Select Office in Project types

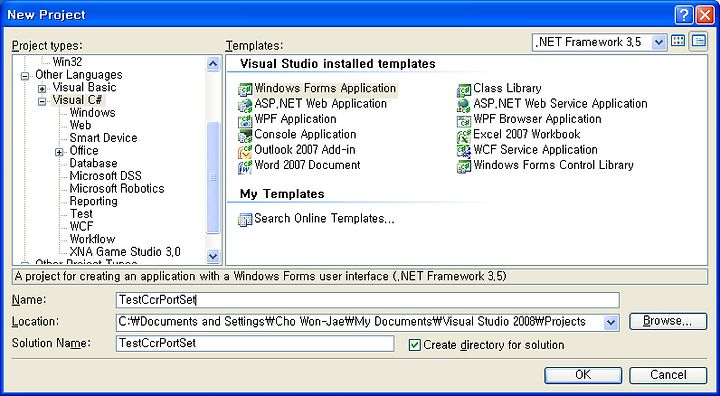tap(84, 151)
